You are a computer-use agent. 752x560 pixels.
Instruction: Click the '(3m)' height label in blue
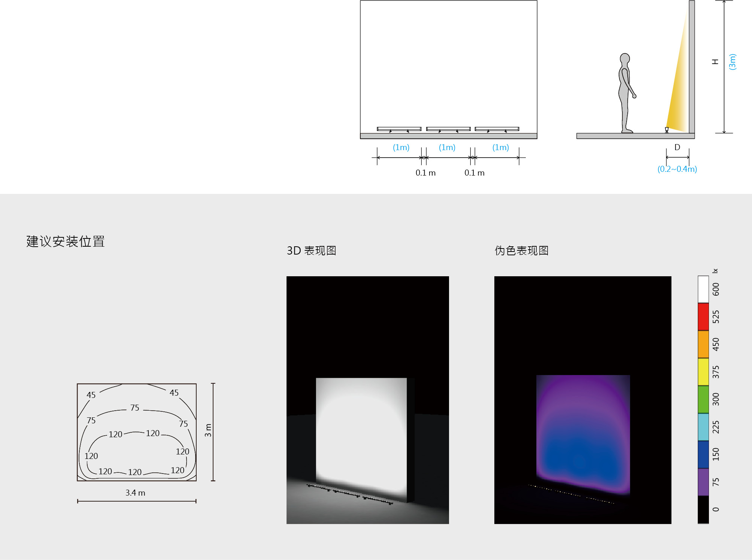pos(732,62)
